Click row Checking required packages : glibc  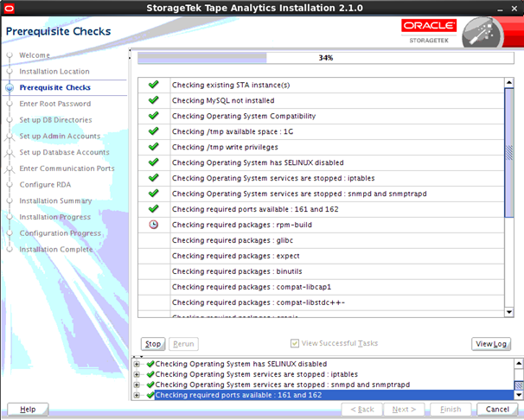(321, 240)
